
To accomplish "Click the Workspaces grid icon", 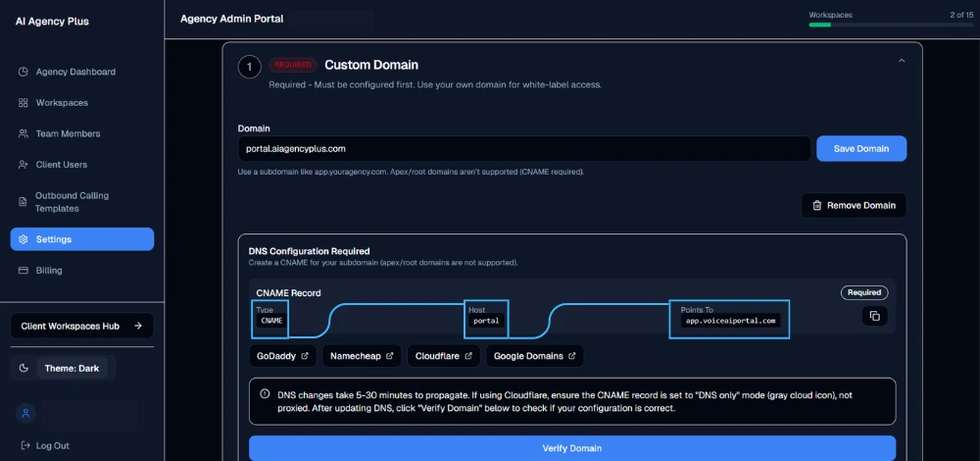I will point(24,103).
